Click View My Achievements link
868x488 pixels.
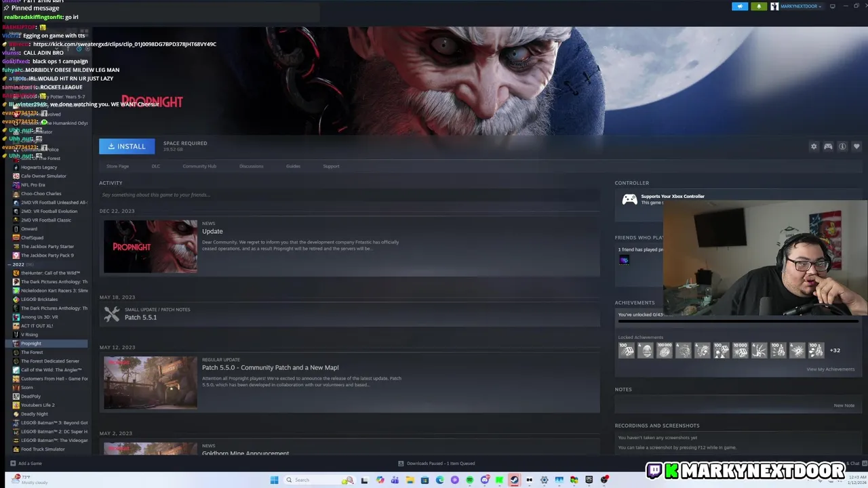click(x=830, y=369)
